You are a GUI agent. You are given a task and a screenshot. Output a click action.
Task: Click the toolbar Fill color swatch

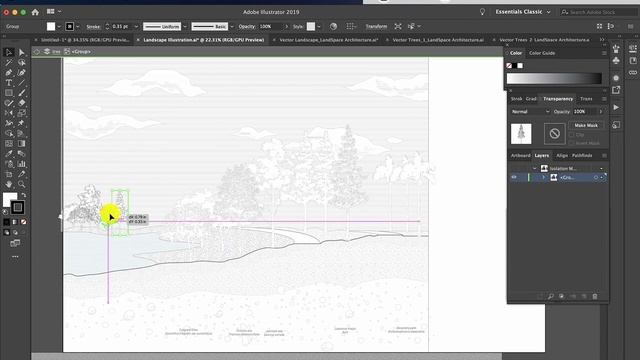tap(10, 200)
